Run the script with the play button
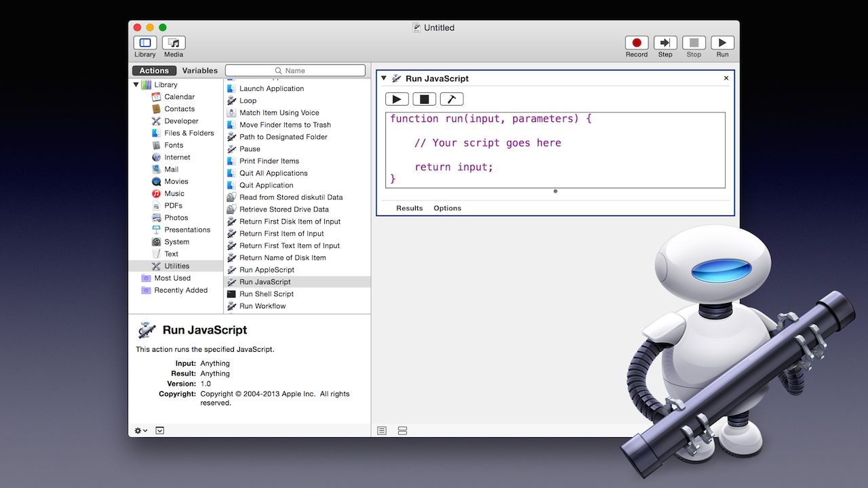Image resolution: width=868 pixels, height=488 pixels. tap(397, 100)
